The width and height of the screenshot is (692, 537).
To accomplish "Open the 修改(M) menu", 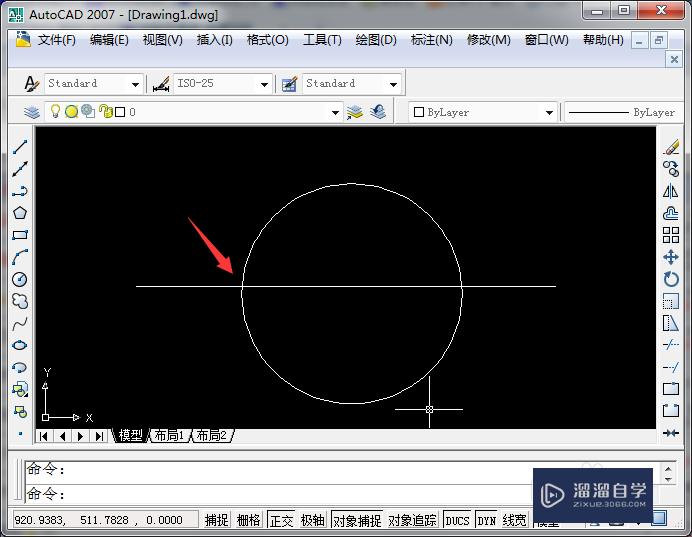I will pos(489,40).
